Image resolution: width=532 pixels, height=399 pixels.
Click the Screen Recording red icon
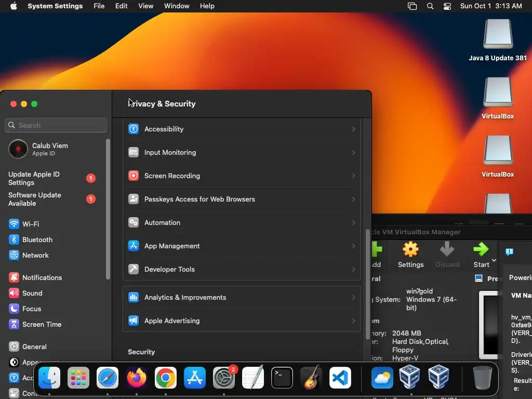(x=134, y=176)
